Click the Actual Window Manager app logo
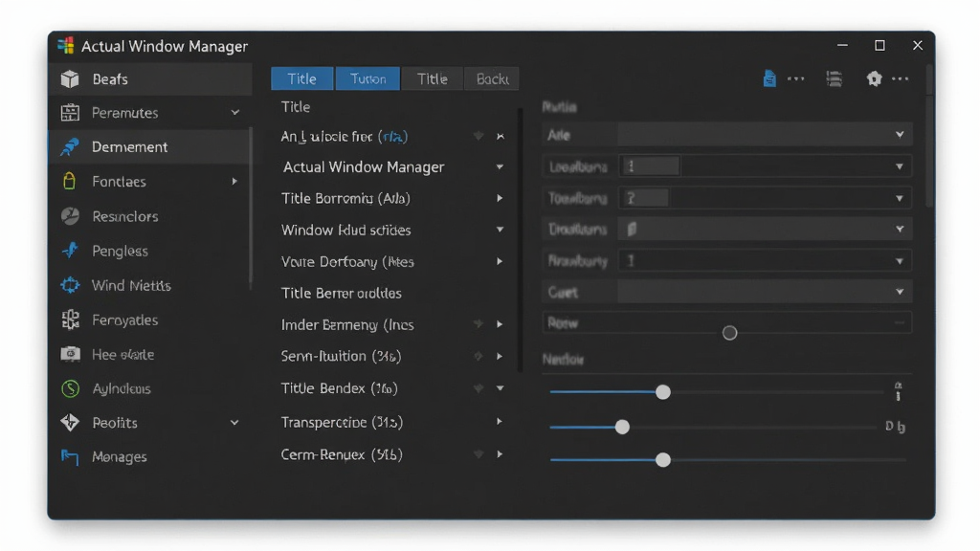The image size is (980, 551). coord(66,46)
